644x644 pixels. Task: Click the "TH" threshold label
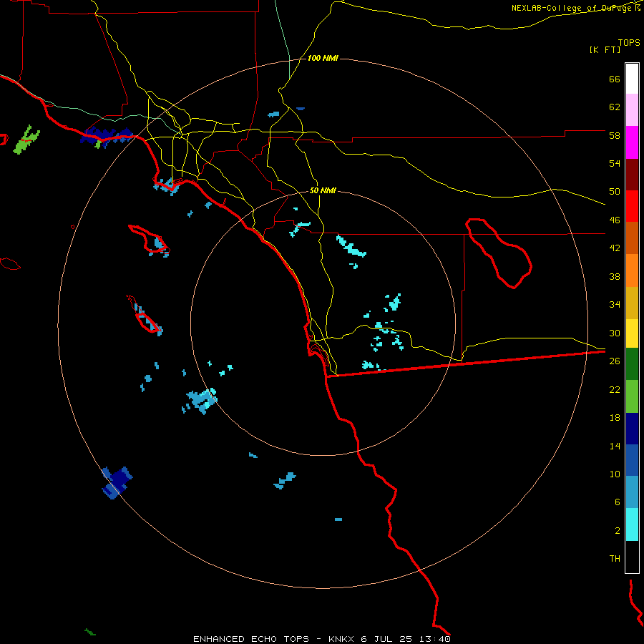[615, 558]
